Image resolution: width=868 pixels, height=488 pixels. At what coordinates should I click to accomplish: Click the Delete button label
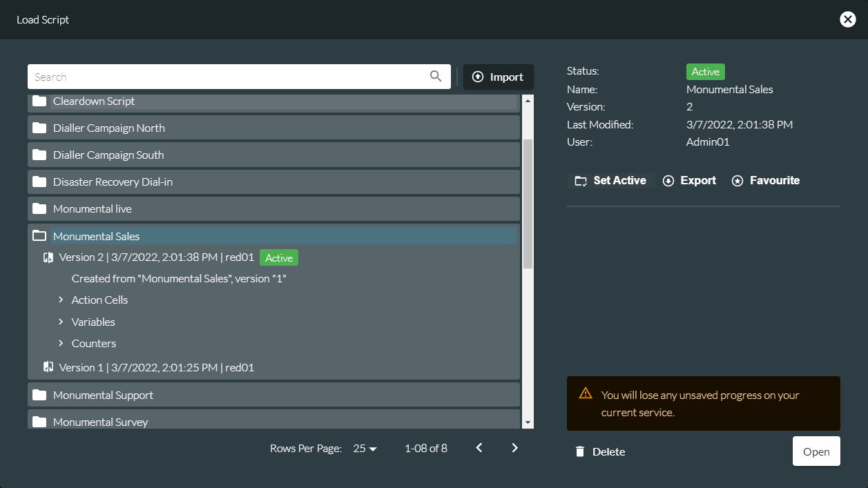pyautogui.click(x=609, y=452)
